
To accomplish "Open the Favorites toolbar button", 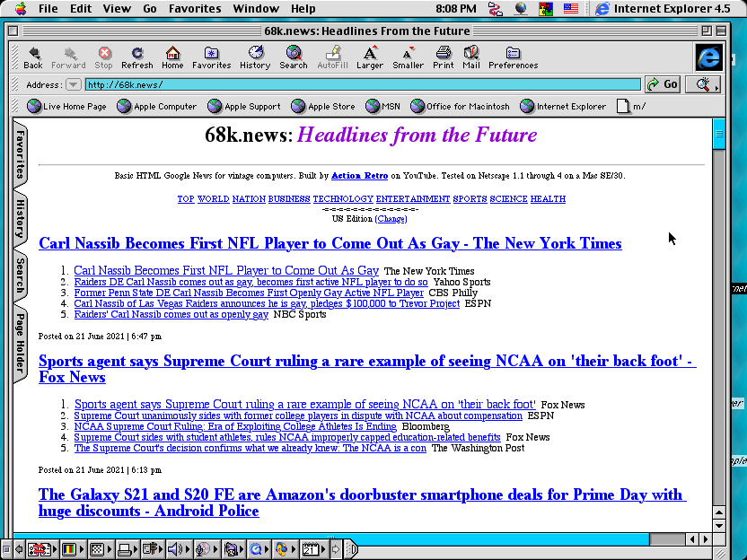I will tap(212, 57).
